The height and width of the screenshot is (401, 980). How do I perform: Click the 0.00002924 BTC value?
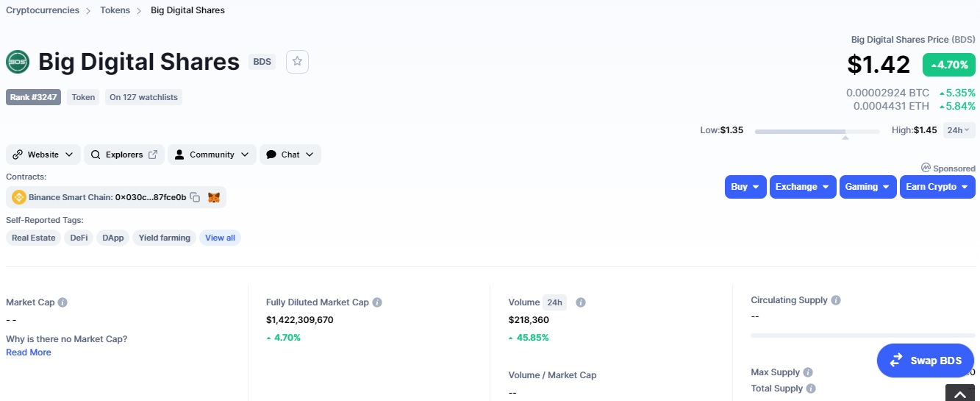[887, 93]
